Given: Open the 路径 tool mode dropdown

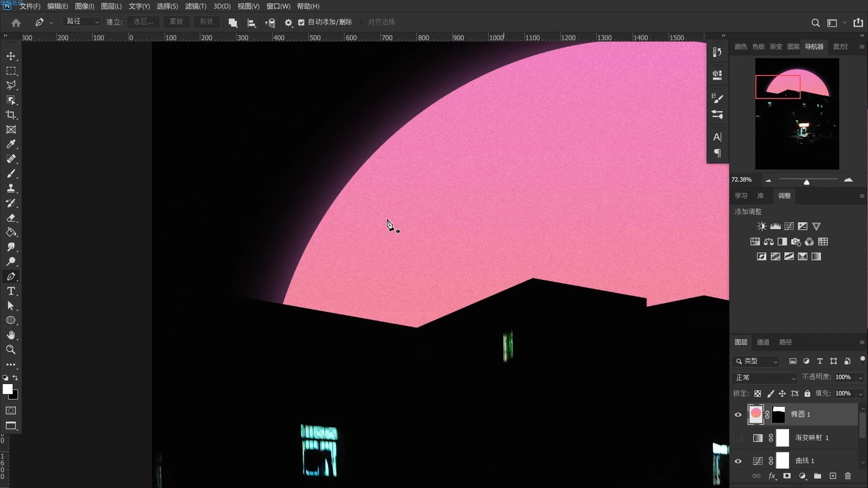Looking at the screenshot, I should click(x=81, y=22).
